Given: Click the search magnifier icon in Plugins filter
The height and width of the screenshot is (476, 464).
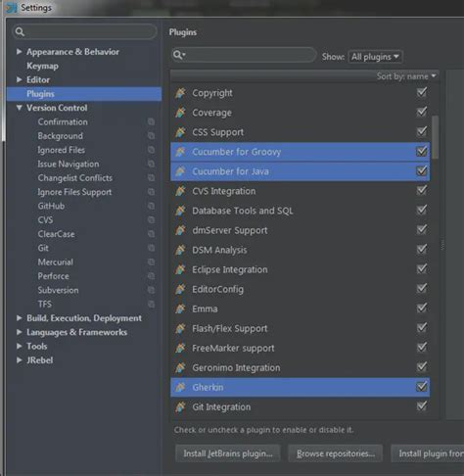Looking at the screenshot, I should pyautogui.click(x=179, y=55).
